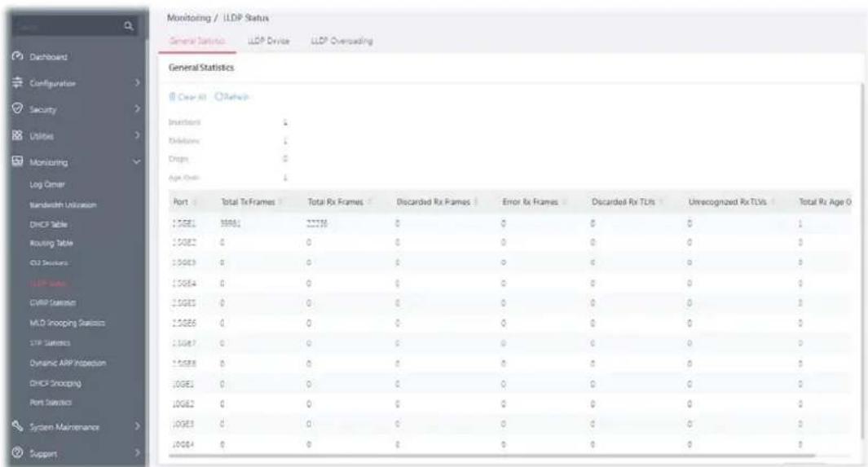868x467 pixels.
Task: Collapse the Monitoring menu chevron
Action: (137, 162)
